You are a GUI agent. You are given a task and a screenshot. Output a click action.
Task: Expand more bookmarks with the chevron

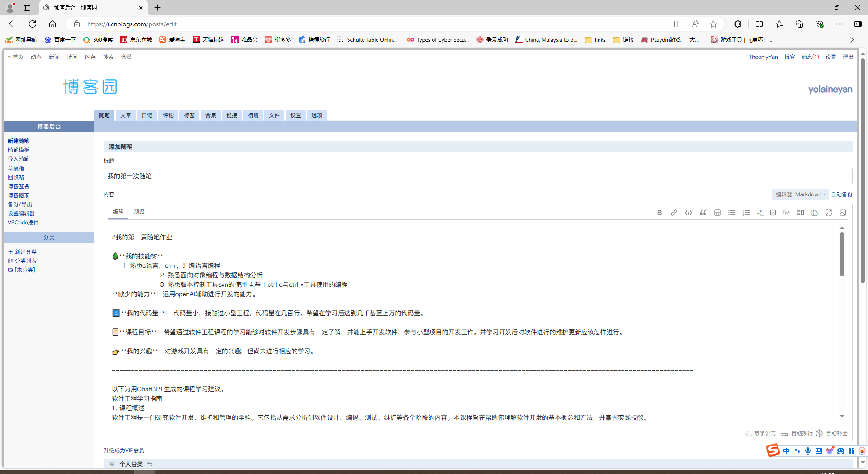(x=852, y=40)
